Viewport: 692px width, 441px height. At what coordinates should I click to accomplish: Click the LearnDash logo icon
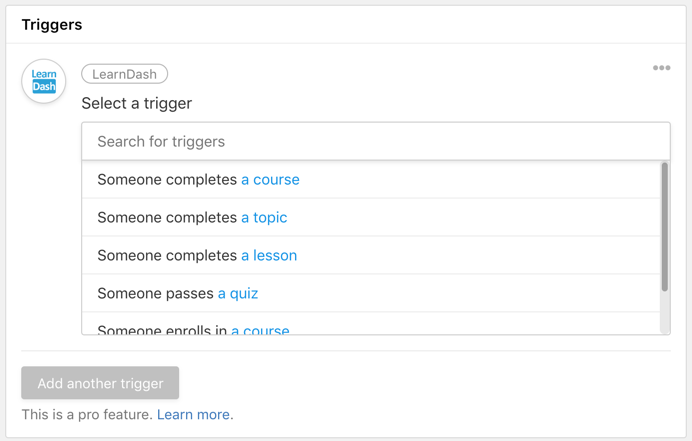[x=44, y=81]
